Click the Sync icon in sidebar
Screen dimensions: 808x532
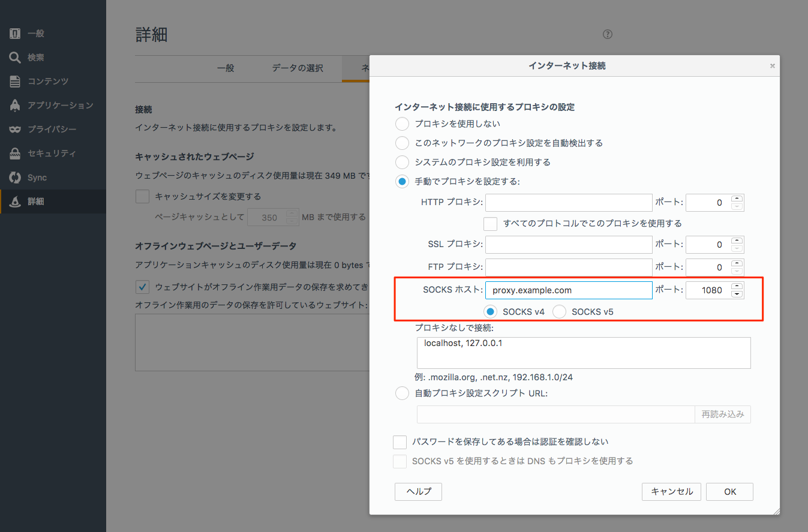tap(15, 178)
